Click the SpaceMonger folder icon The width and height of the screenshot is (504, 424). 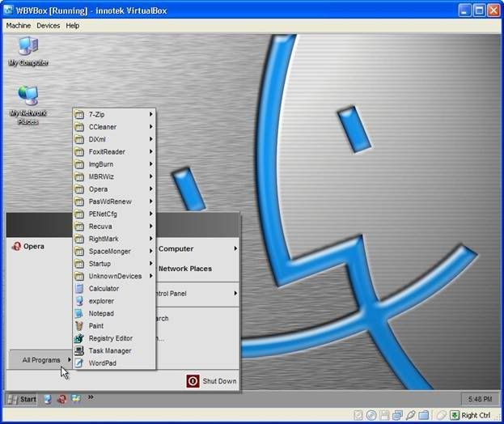79,252
